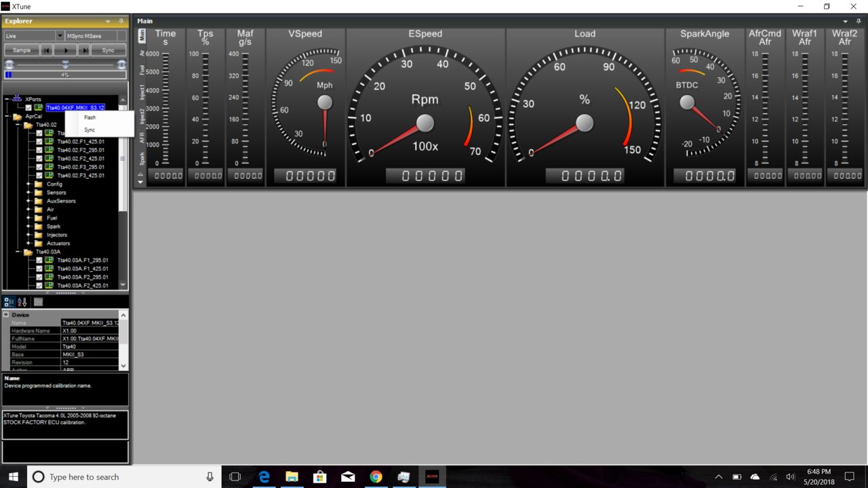Image resolution: width=868 pixels, height=488 pixels.
Task: Toggle checkbox for Tta40.03A.F2_295.01
Action: click(x=39, y=277)
